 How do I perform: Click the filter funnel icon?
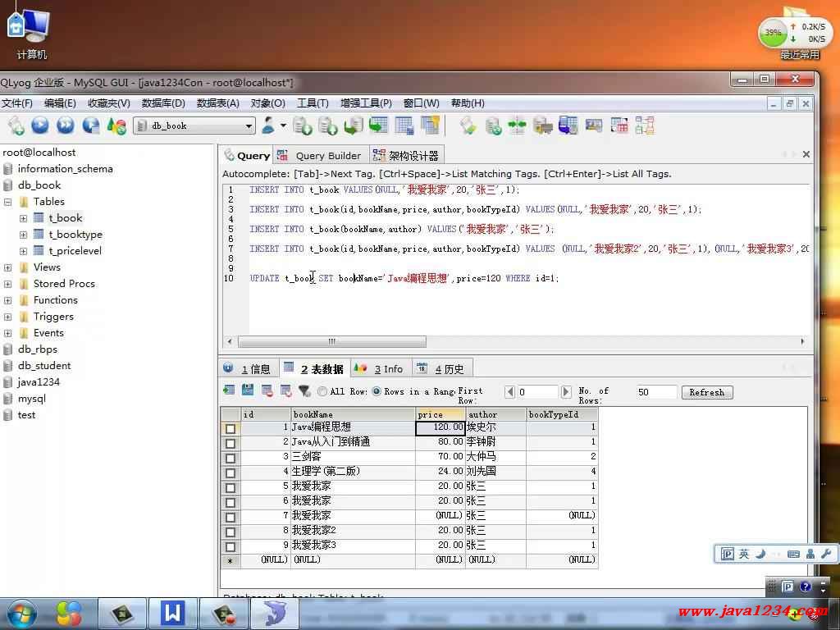click(x=305, y=391)
